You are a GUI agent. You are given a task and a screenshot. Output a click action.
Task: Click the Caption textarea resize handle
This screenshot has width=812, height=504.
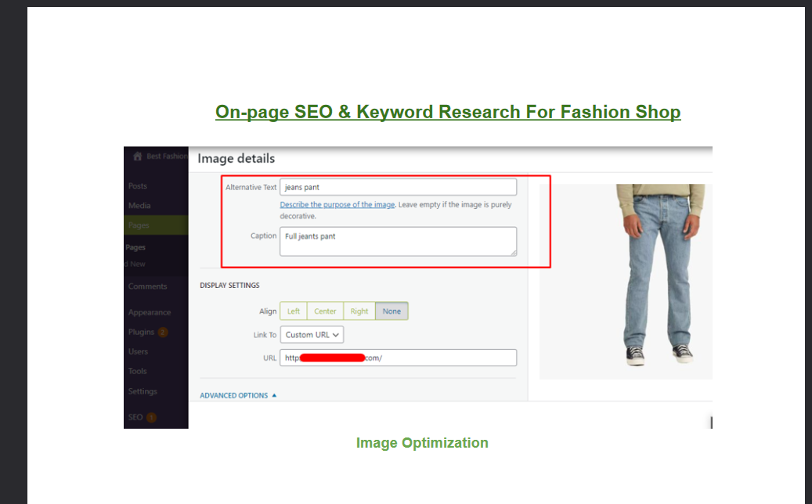tap(514, 252)
